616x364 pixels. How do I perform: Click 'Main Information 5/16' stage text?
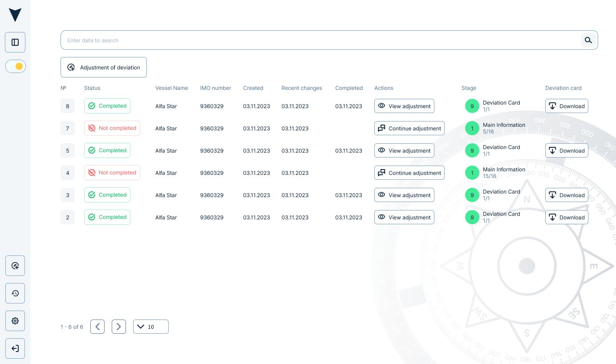click(504, 128)
